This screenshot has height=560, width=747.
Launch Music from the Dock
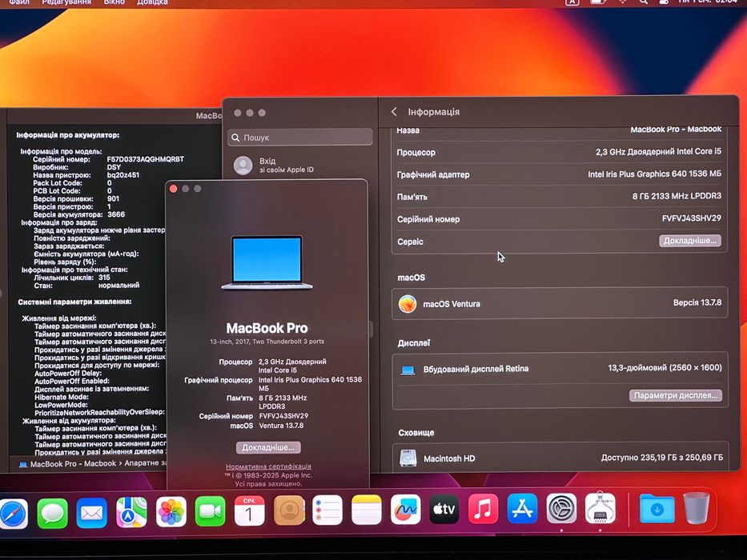pos(483,509)
